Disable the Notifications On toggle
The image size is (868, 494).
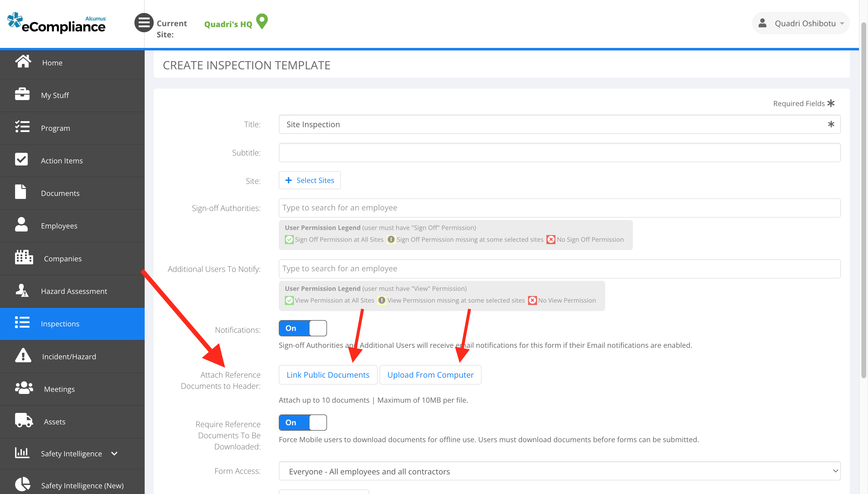pos(303,328)
